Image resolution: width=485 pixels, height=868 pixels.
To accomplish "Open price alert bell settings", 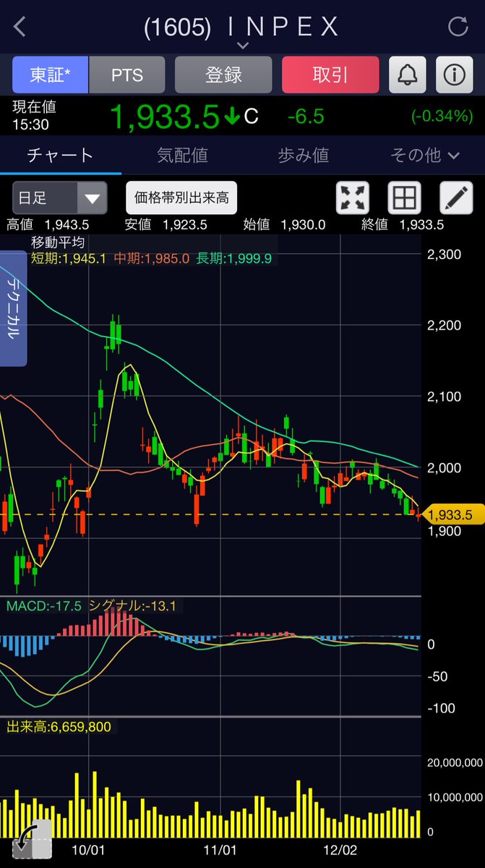I will pos(408,75).
